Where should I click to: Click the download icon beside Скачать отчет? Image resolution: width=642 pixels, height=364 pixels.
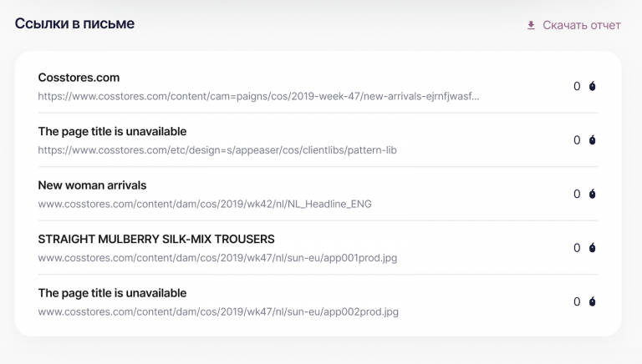click(531, 25)
